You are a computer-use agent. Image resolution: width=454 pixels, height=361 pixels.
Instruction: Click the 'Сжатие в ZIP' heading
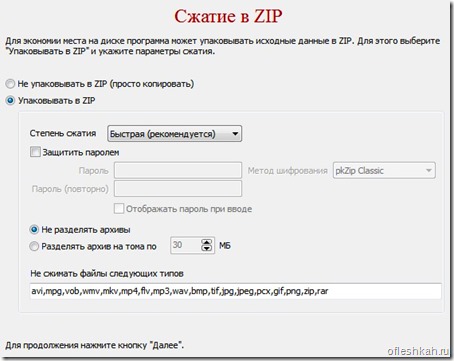[228, 16]
